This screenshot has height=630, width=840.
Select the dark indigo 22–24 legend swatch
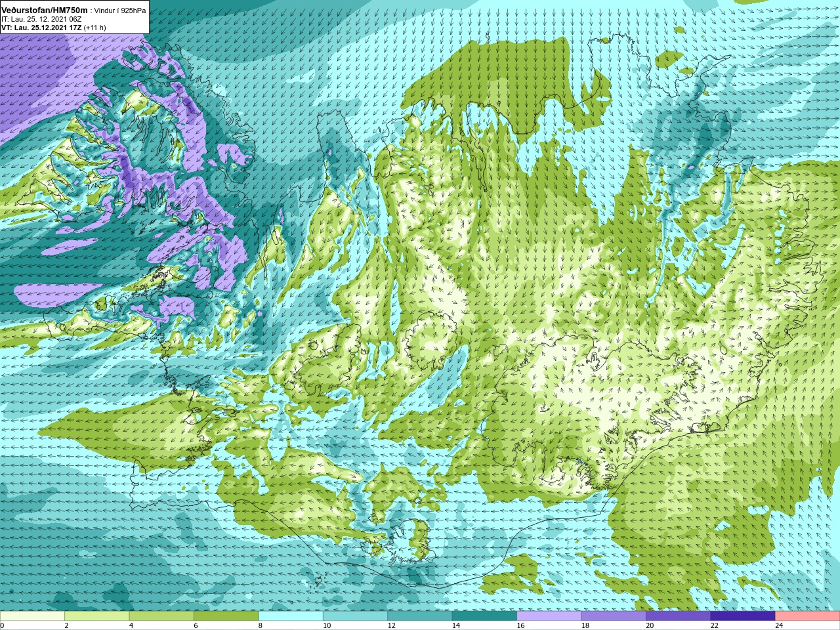pos(743,616)
